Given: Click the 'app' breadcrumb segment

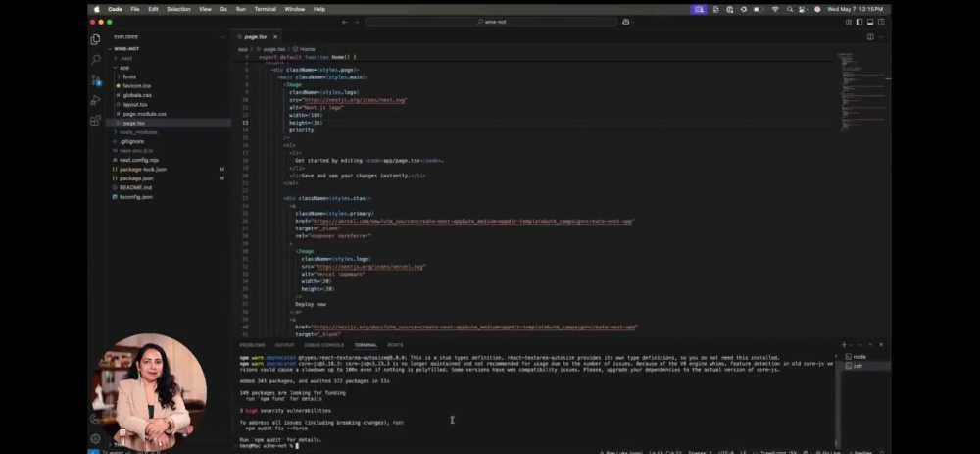Looking at the screenshot, I should pos(242,49).
